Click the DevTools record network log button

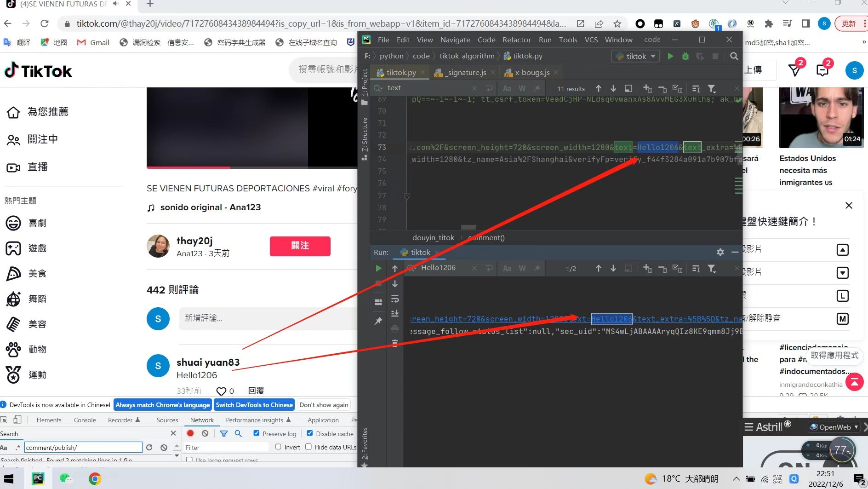tap(190, 433)
